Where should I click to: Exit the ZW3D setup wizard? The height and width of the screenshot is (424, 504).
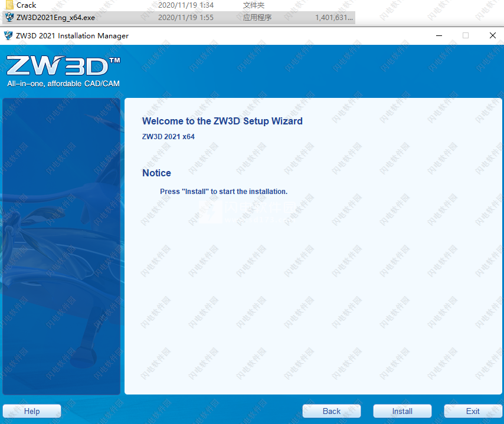pyautogui.click(x=473, y=411)
